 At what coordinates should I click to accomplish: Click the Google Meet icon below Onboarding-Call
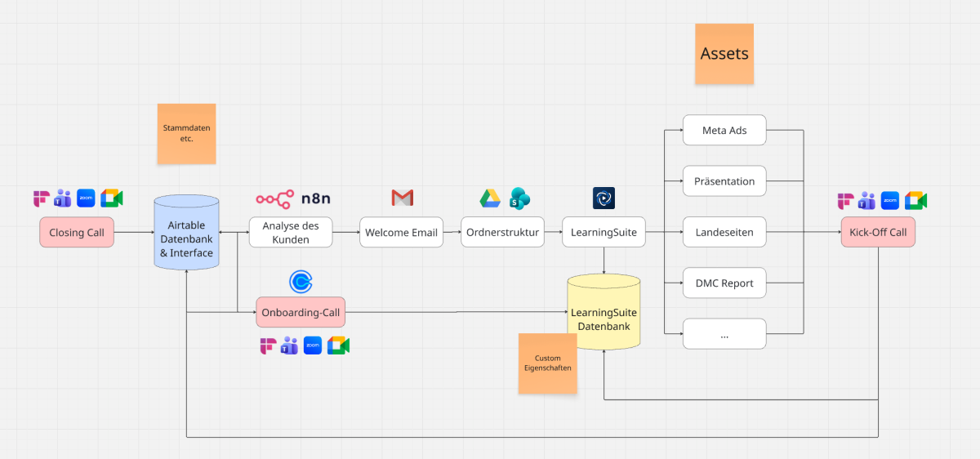338,345
